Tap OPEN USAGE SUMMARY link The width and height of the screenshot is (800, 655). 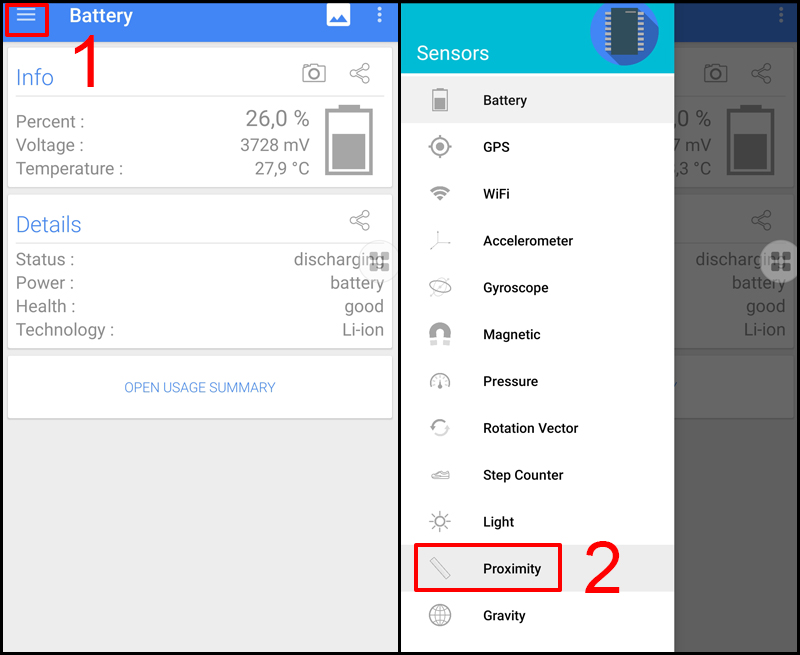tap(200, 388)
